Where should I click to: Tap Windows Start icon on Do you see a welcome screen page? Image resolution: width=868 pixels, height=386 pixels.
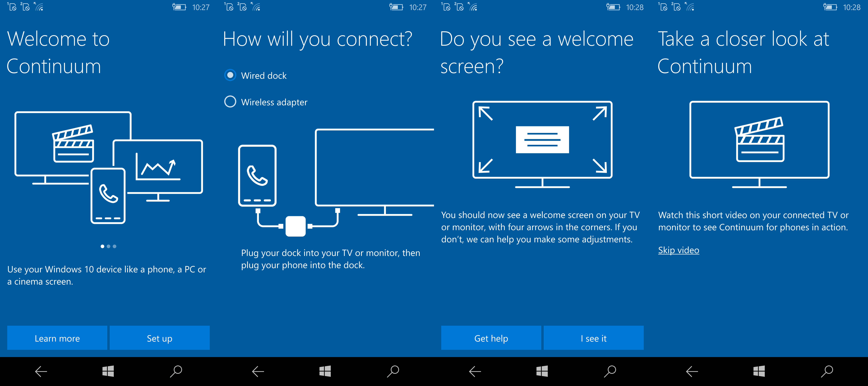(x=542, y=371)
